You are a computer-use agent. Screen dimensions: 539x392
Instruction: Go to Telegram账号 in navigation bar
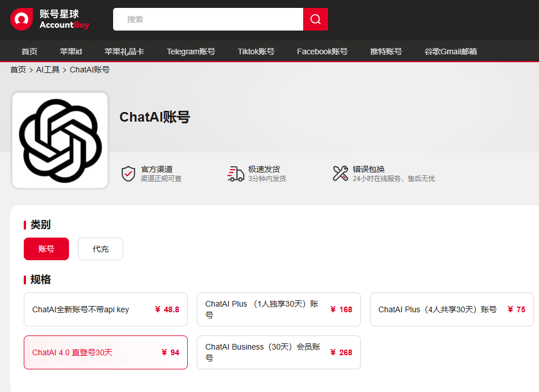[x=191, y=51]
